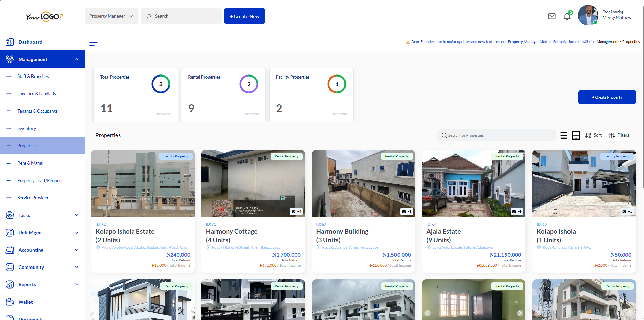Select the Wallet sidebar item
The width and height of the screenshot is (644, 320).
pos(26,302)
